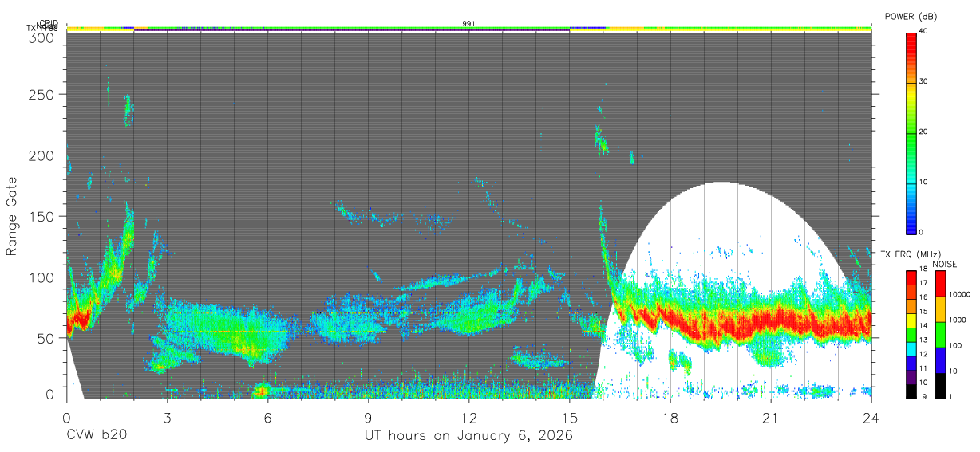Click the 30 tick on power colorbar
The width and height of the screenshot is (980, 452).
tap(923, 81)
